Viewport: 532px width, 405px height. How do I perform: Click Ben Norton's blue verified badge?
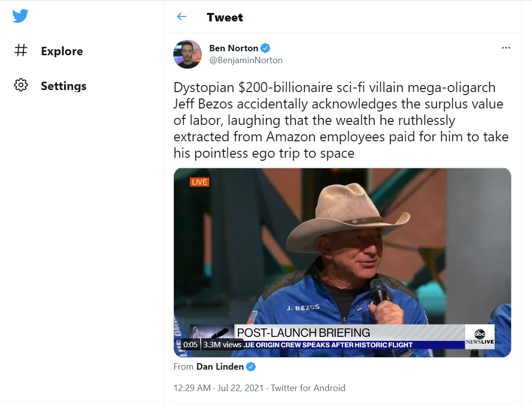click(x=266, y=48)
